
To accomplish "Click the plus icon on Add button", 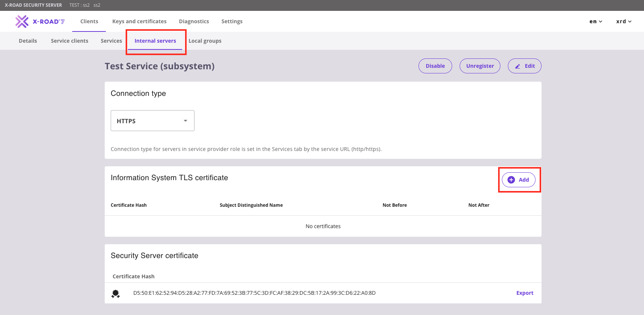I will [511, 180].
